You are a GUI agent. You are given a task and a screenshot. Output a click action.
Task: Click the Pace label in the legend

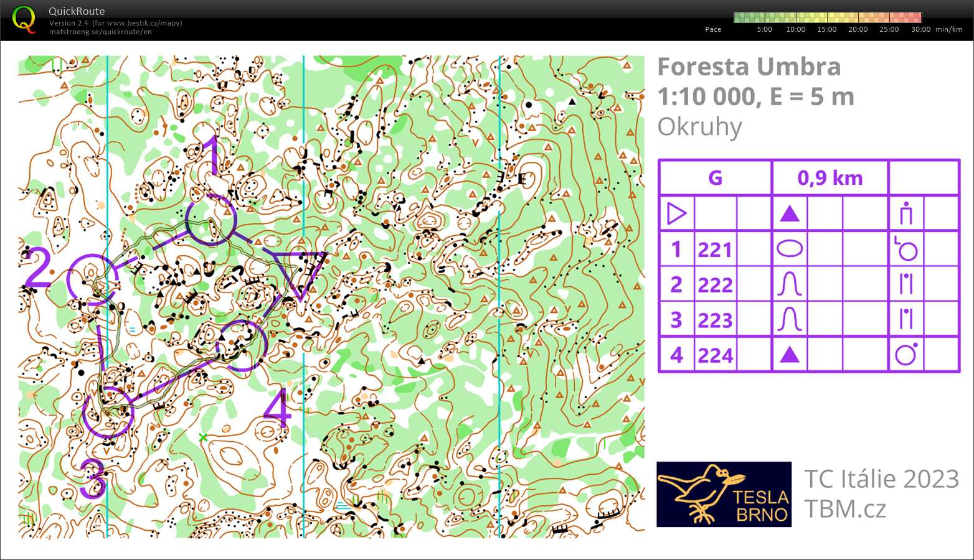pos(712,29)
